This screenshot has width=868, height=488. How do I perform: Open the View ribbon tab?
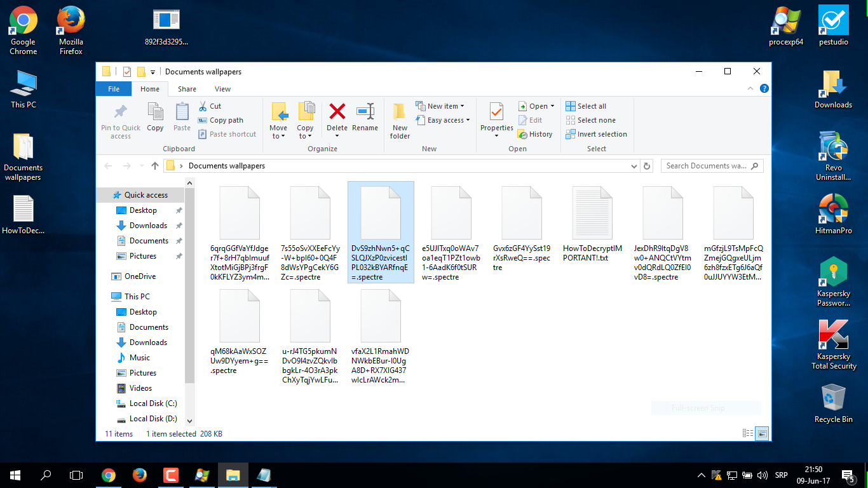click(x=222, y=89)
